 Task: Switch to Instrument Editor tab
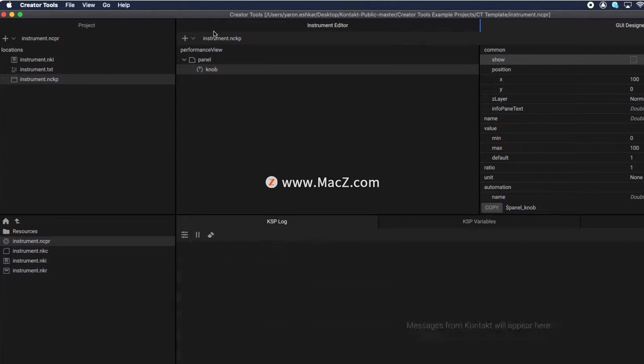328,25
